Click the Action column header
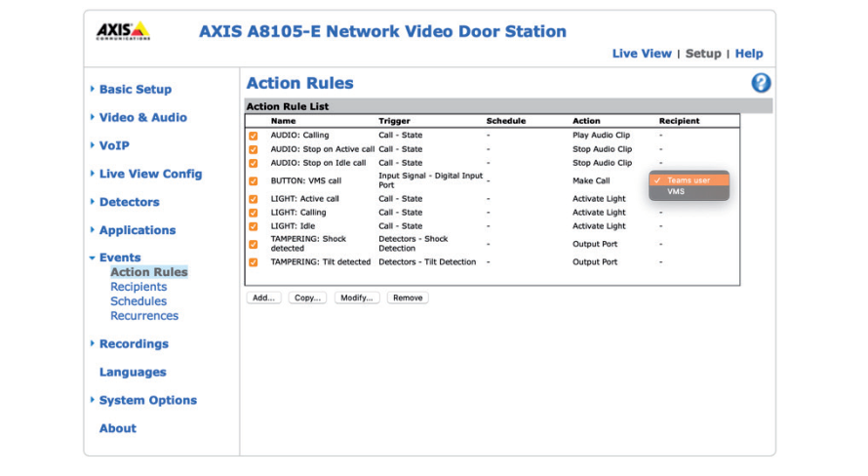The image size is (868, 476). [x=586, y=121]
